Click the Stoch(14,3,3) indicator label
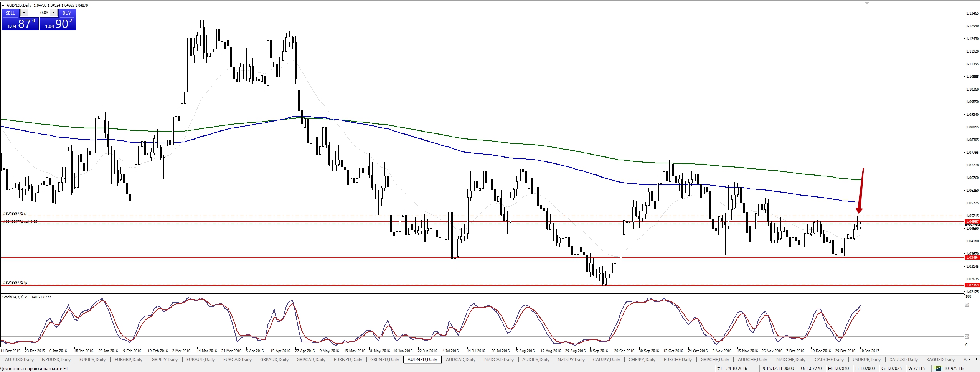Viewport: 980px width, 372px height. [27, 297]
